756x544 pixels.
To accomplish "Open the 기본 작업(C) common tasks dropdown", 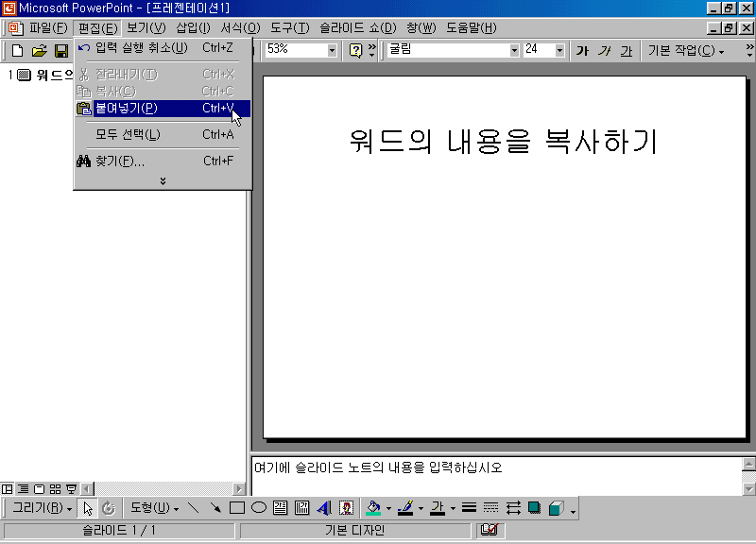I will [686, 51].
